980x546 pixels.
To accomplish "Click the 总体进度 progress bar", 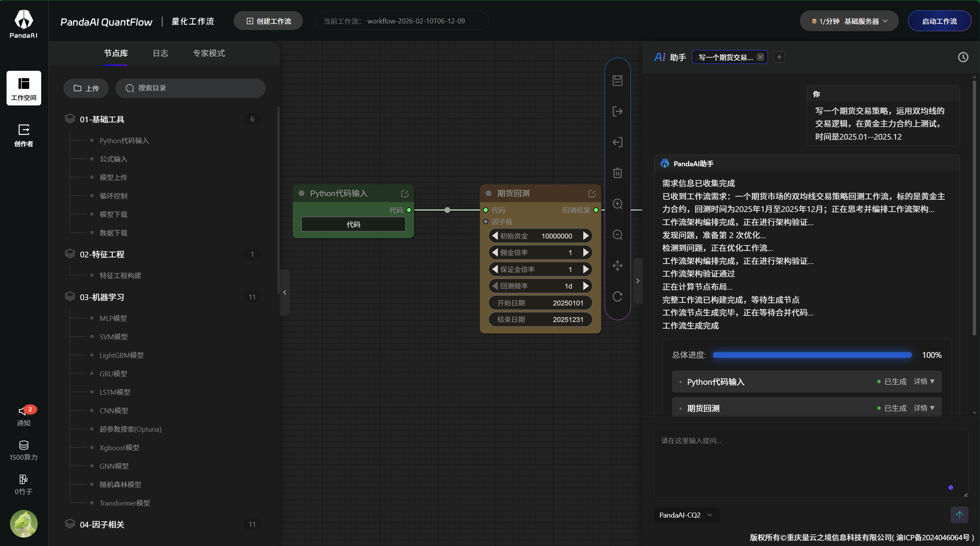I will click(812, 355).
